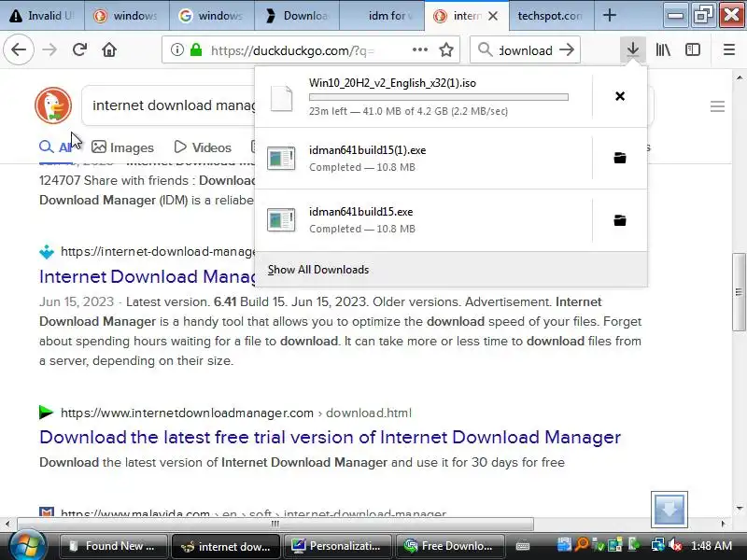Switch to the techspot.com tab
This screenshot has width=747, height=560.
[550, 16]
